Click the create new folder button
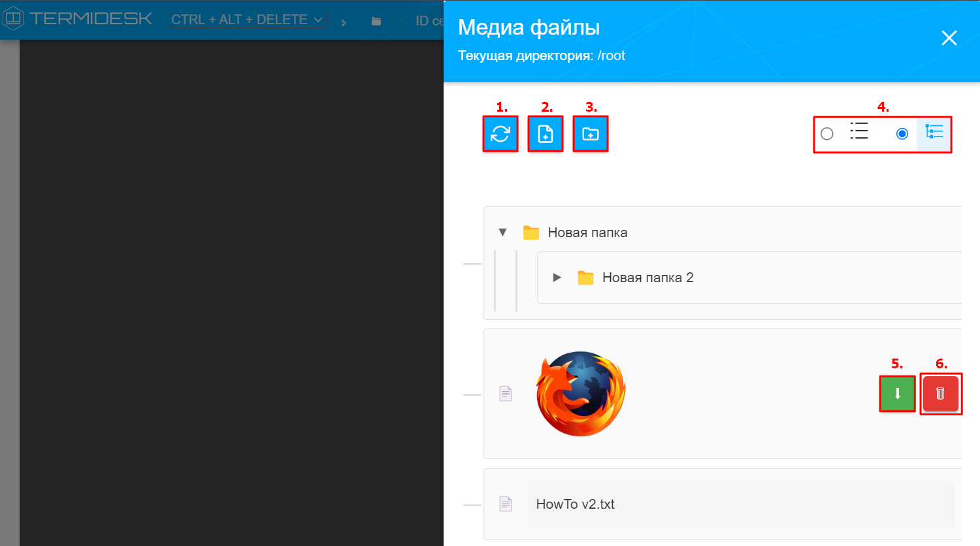 591,134
